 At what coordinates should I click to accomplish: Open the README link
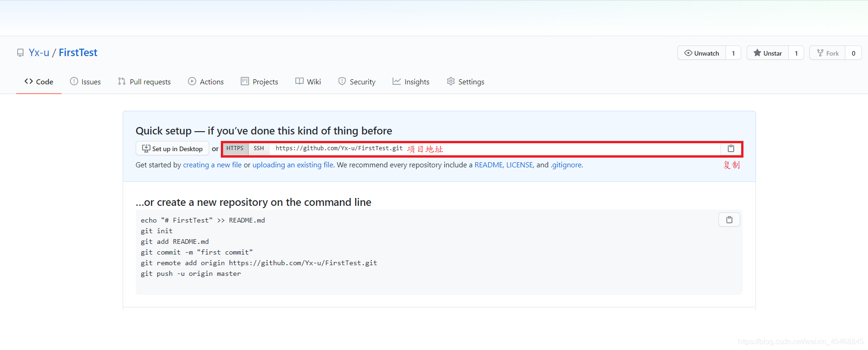(x=488, y=165)
